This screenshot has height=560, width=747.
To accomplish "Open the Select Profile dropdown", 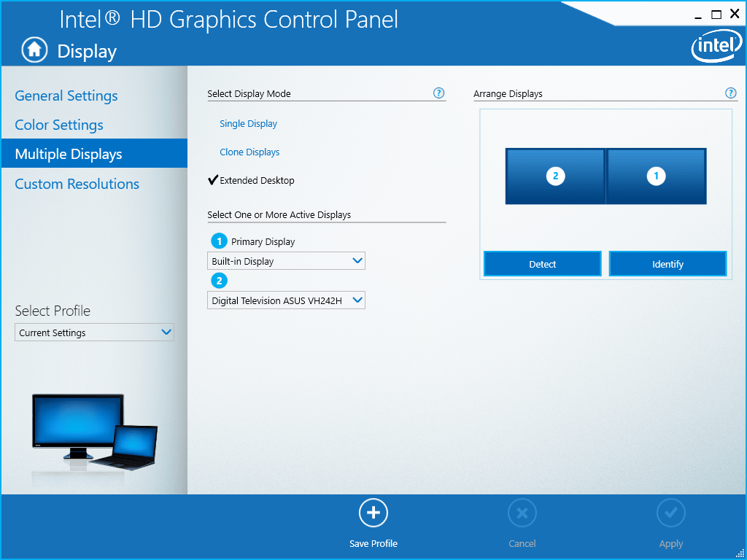I will coord(94,332).
